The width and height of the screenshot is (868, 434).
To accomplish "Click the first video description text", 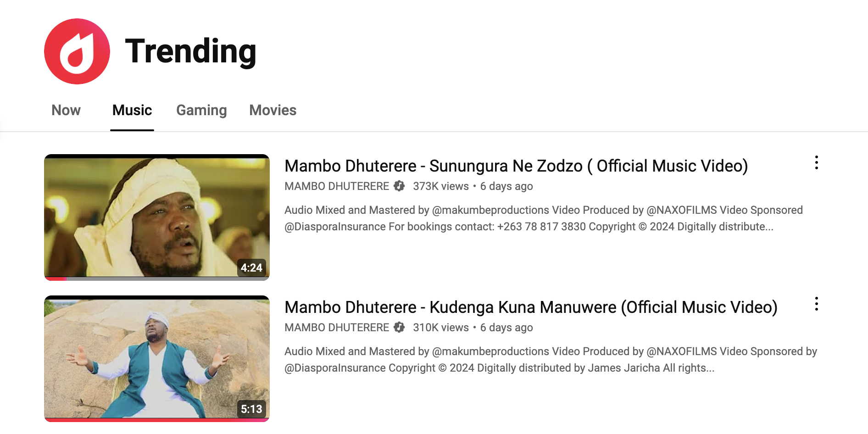I will point(544,218).
